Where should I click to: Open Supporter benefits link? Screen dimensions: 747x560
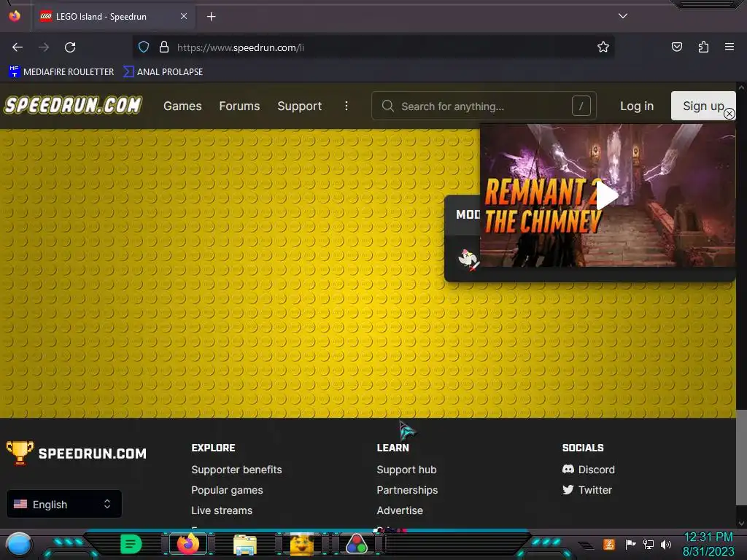[236, 470]
